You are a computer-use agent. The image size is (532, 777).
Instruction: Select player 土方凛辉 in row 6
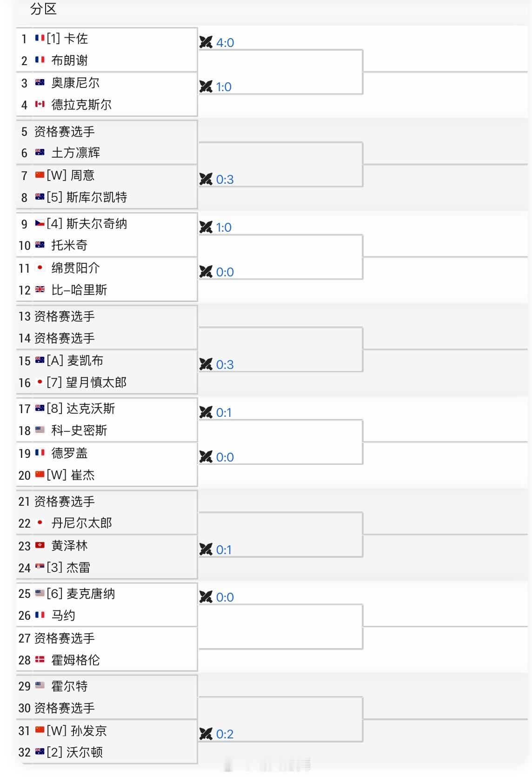click(75, 153)
